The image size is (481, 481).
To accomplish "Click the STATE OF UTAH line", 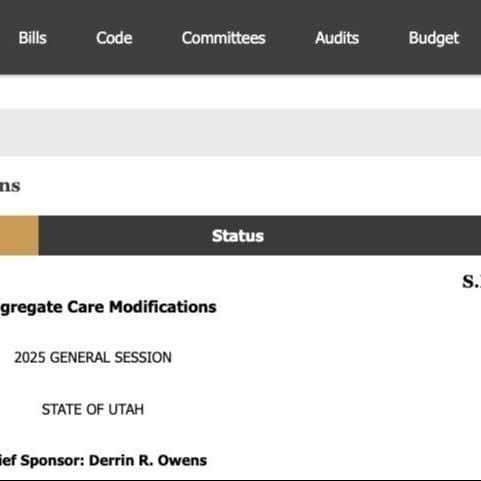I will pos(93,409).
